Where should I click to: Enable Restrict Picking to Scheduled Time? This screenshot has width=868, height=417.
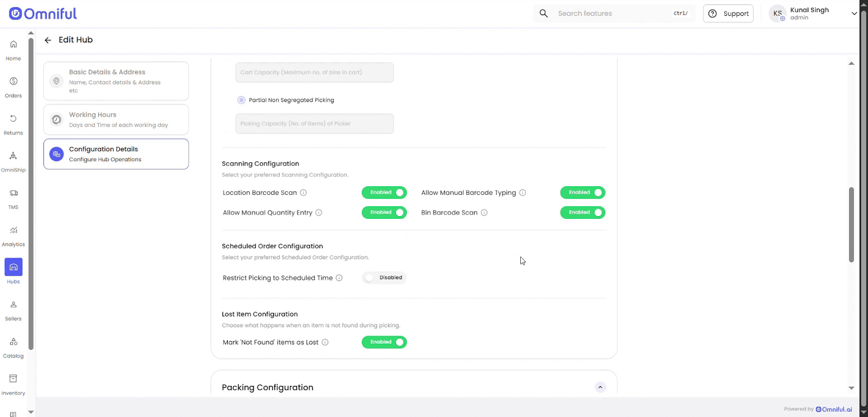(x=384, y=278)
